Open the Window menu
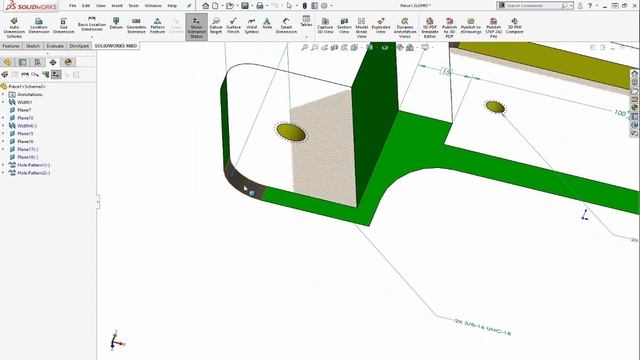The height and width of the screenshot is (360, 640). click(x=153, y=6)
